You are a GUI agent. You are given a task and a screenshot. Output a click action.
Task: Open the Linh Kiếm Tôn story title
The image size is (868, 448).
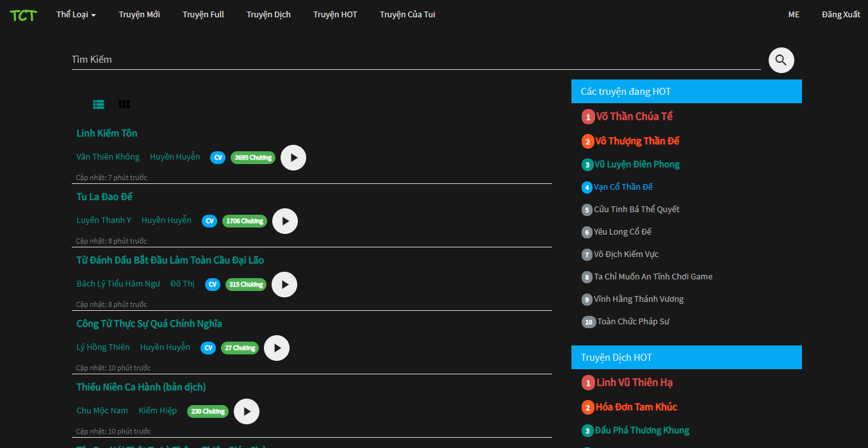[x=107, y=133]
